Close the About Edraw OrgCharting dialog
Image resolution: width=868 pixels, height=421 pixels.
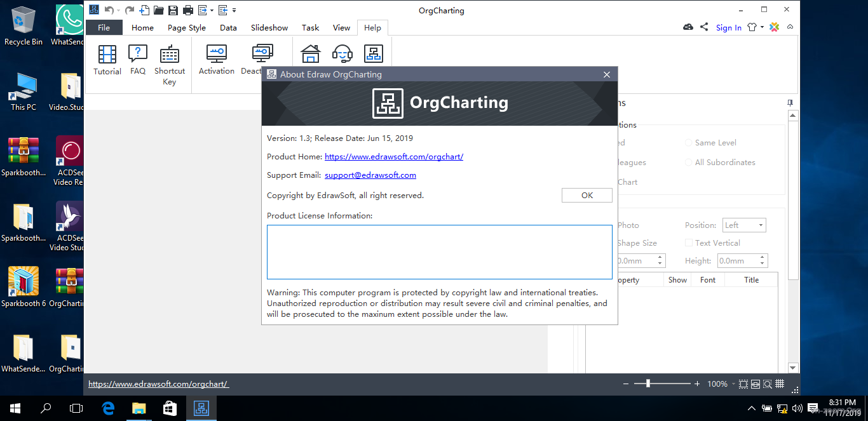[x=607, y=74]
